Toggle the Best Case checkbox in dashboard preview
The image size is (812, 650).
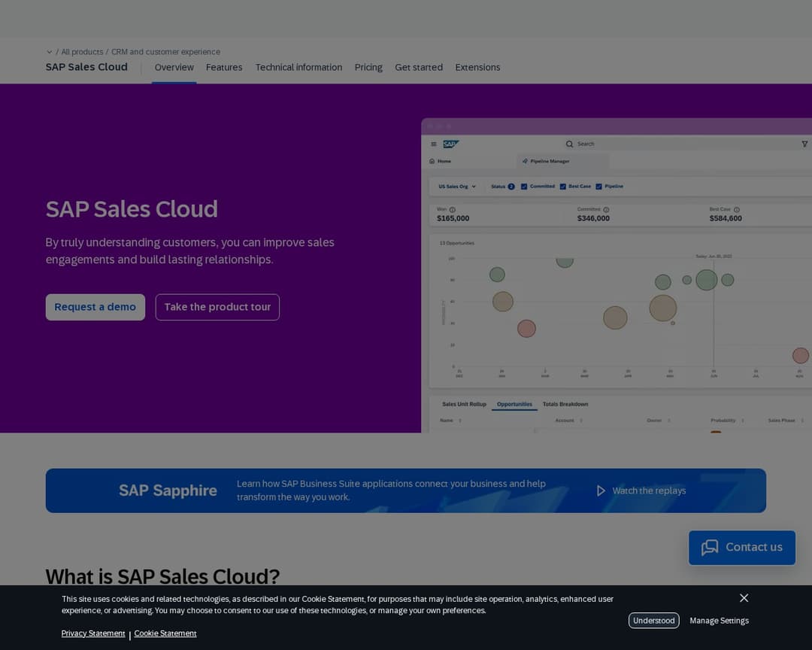click(x=563, y=187)
